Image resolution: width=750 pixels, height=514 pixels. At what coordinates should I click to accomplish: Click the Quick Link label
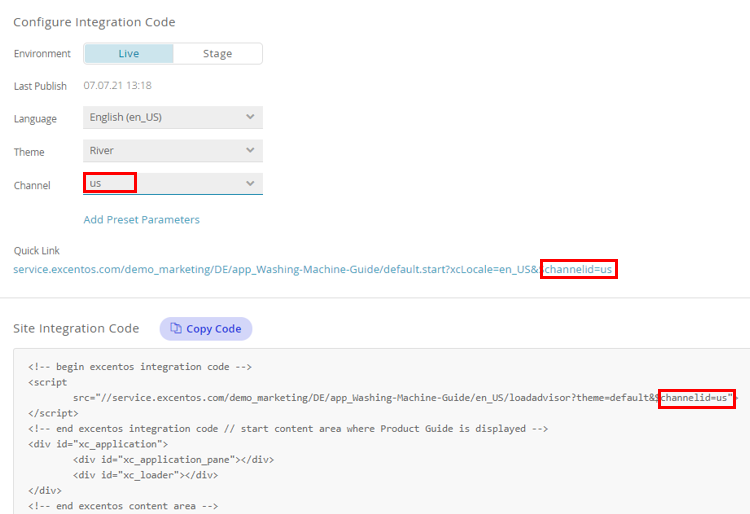click(x=37, y=251)
